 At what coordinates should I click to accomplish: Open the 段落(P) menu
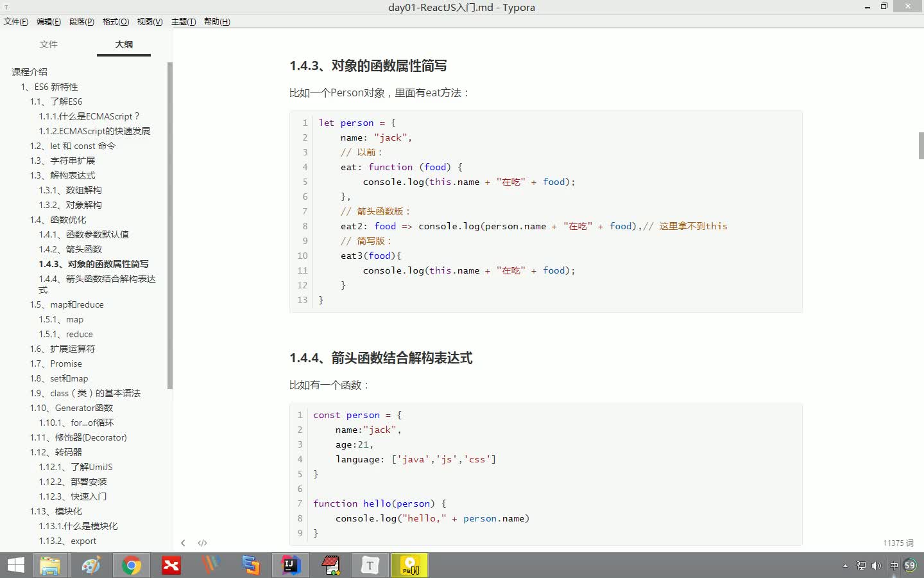point(81,21)
